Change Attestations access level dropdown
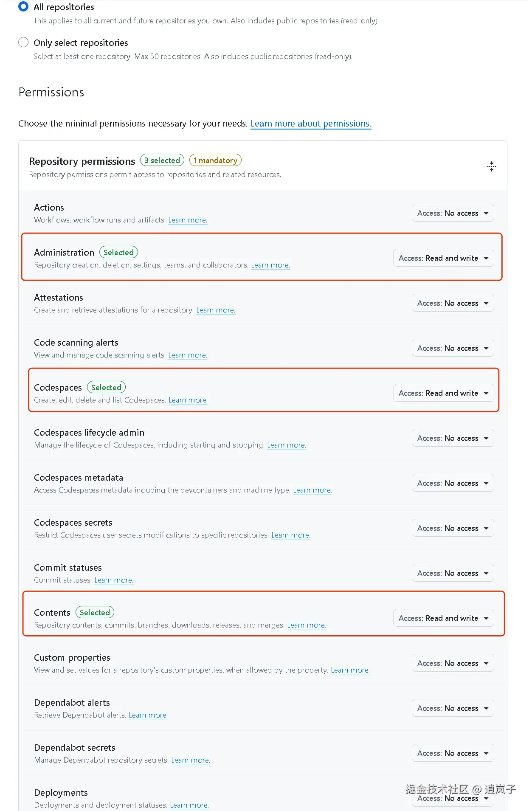 tap(453, 303)
